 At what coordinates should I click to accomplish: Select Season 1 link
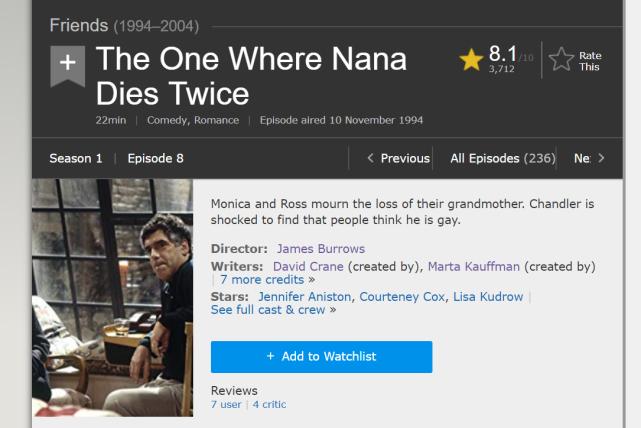pos(76,158)
